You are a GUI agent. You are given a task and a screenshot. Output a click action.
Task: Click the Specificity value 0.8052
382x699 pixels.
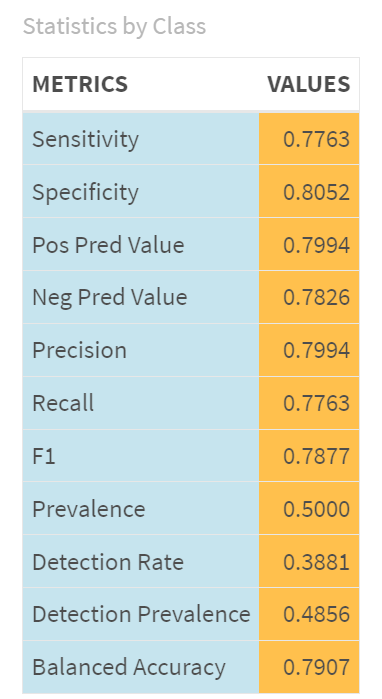316,192
